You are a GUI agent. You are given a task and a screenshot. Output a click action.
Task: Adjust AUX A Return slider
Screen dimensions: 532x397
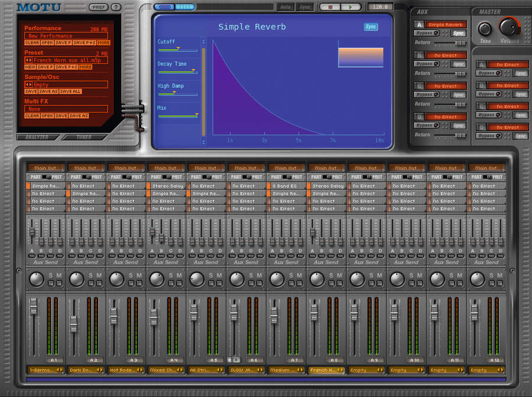point(450,43)
